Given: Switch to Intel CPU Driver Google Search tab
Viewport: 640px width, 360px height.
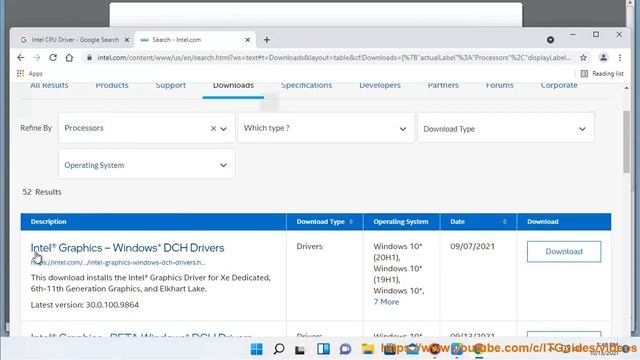Looking at the screenshot, I should tap(75, 40).
